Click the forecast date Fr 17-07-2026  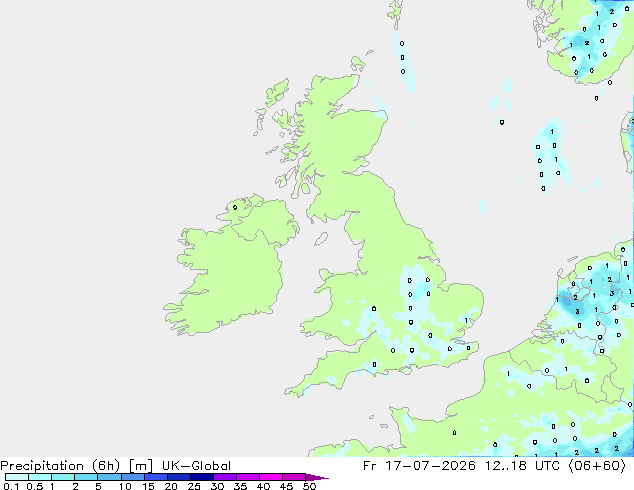tap(419, 466)
